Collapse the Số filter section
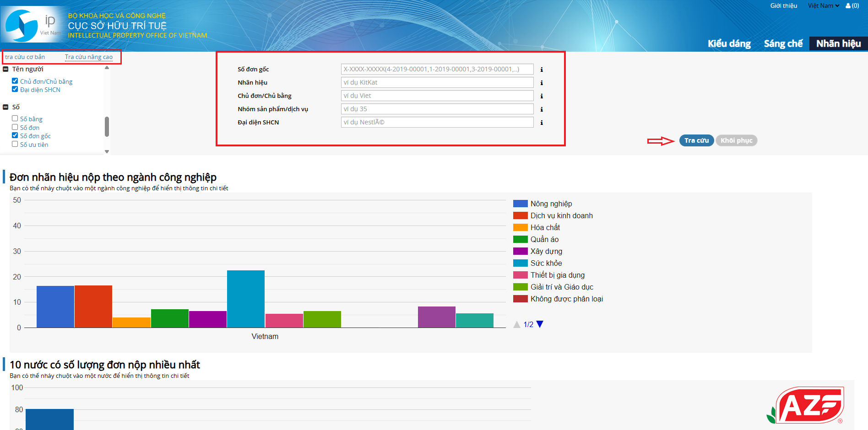Image resolution: width=868 pixels, height=430 pixels. tap(6, 107)
